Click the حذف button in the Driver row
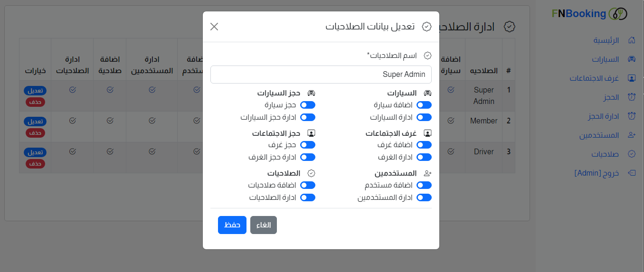The height and width of the screenshot is (272, 644). [x=35, y=164]
